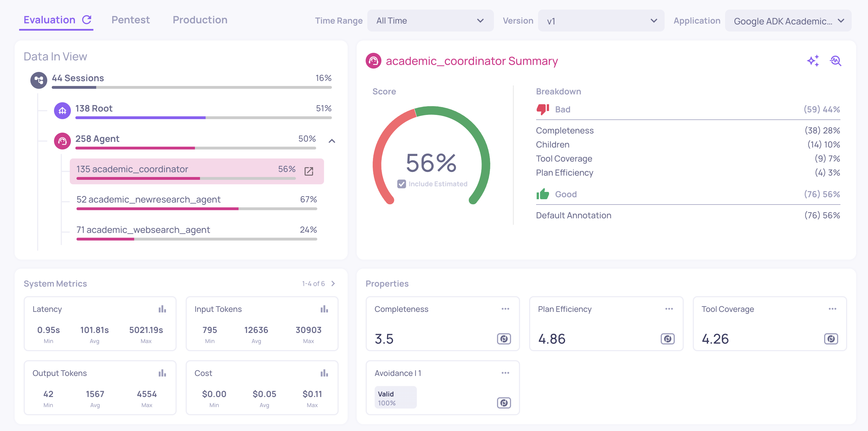
Task: Select academic_websearch_agent in the tree
Action: [x=143, y=230]
